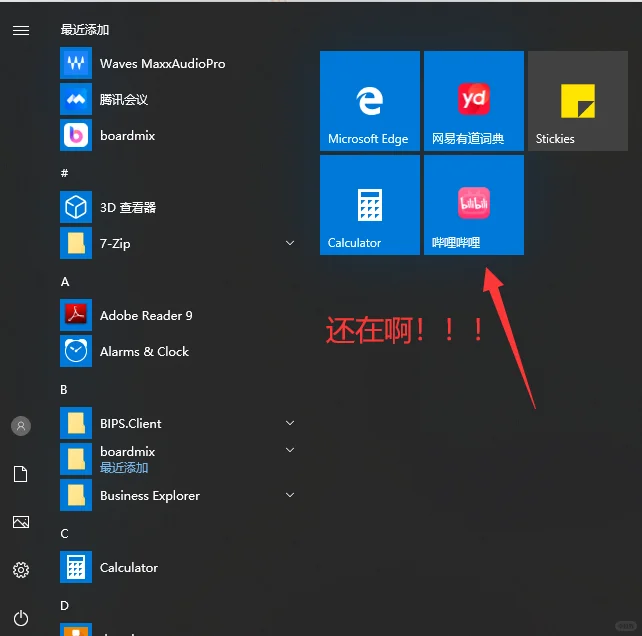Image resolution: width=642 pixels, height=636 pixels.
Task: Click the Power icon in the sidebar
Action: (21, 618)
